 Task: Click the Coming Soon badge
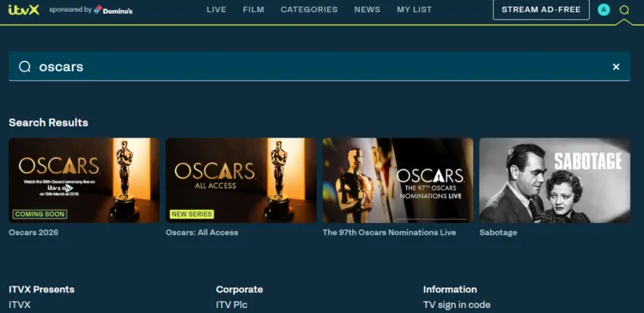click(39, 214)
